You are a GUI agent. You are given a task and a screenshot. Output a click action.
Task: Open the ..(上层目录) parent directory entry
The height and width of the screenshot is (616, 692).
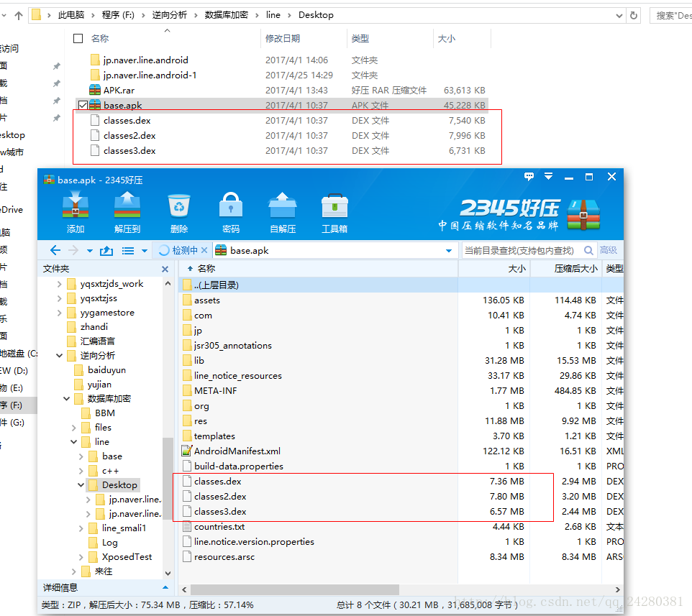click(x=318, y=285)
